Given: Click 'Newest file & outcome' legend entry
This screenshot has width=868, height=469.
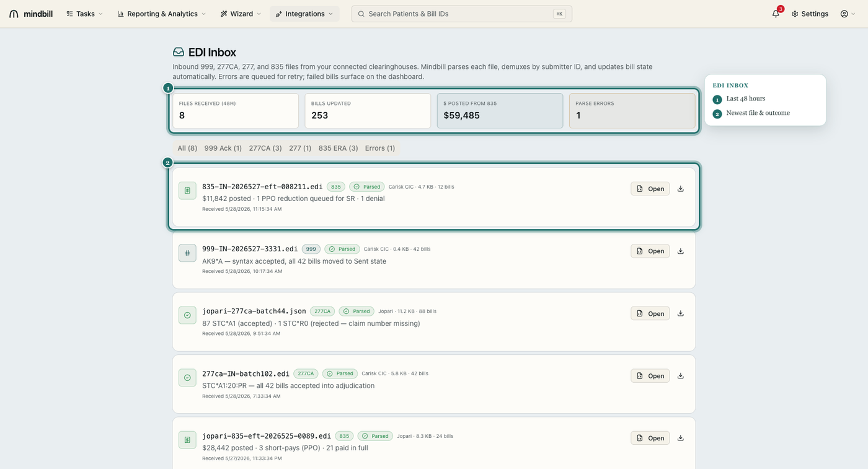Looking at the screenshot, I should [758, 113].
